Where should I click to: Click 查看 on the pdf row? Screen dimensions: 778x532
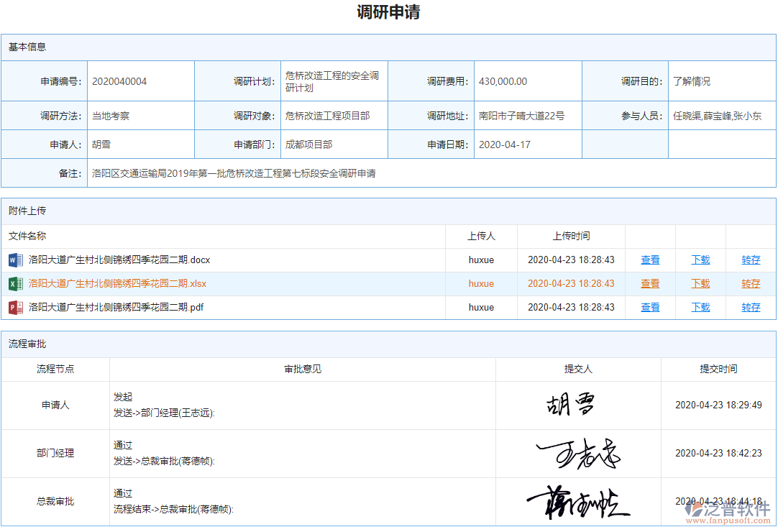point(650,307)
